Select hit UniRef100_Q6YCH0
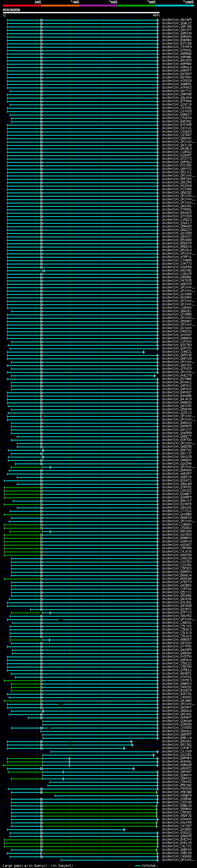This screenshot has width=197, height=868. click(x=177, y=406)
